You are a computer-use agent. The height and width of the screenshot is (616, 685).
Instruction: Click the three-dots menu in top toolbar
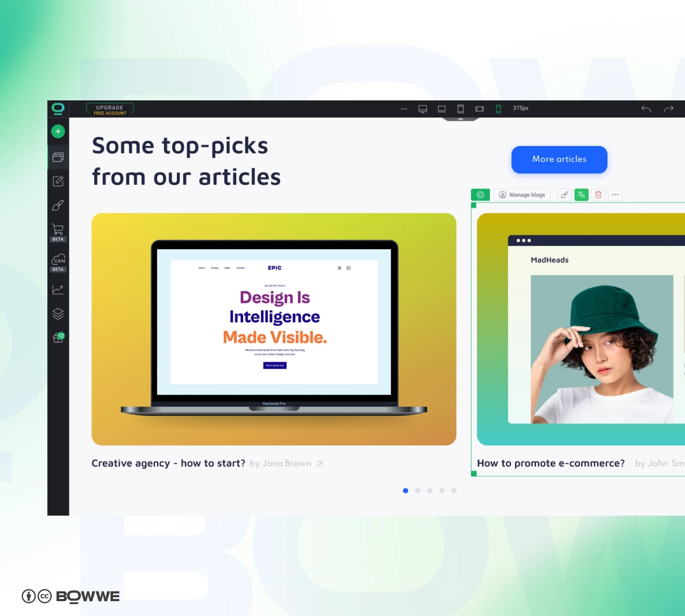pos(404,108)
